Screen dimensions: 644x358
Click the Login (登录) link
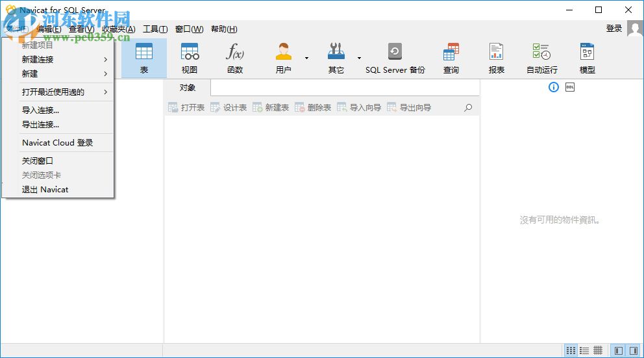point(614,29)
